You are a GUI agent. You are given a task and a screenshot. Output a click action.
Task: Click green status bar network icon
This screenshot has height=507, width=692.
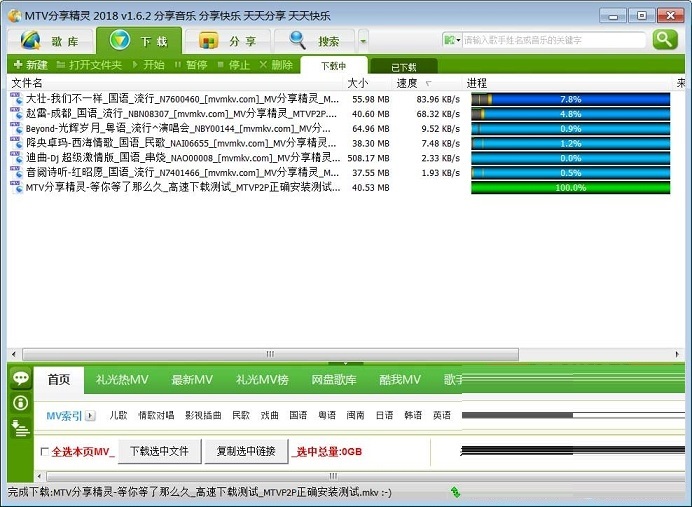[x=455, y=492]
